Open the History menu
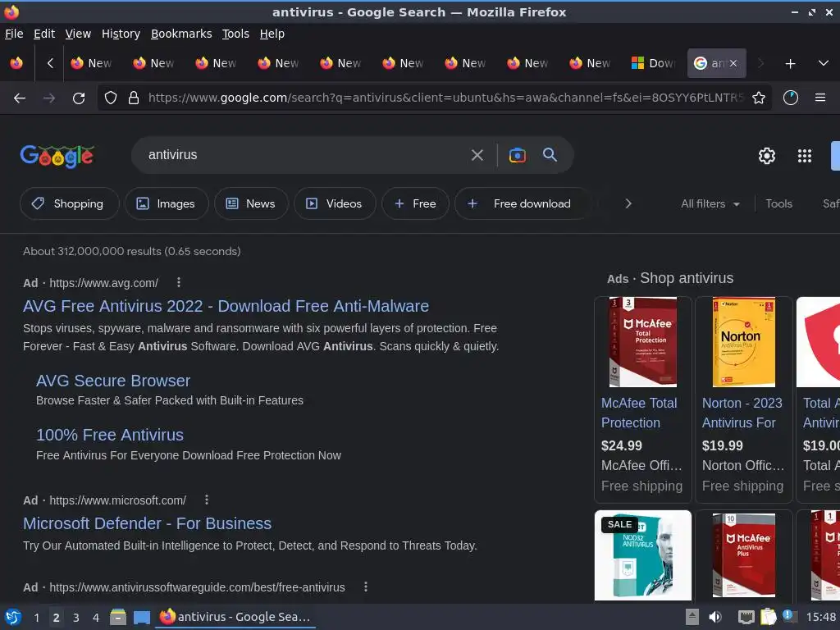The height and width of the screenshot is (630, 840). 121,34
